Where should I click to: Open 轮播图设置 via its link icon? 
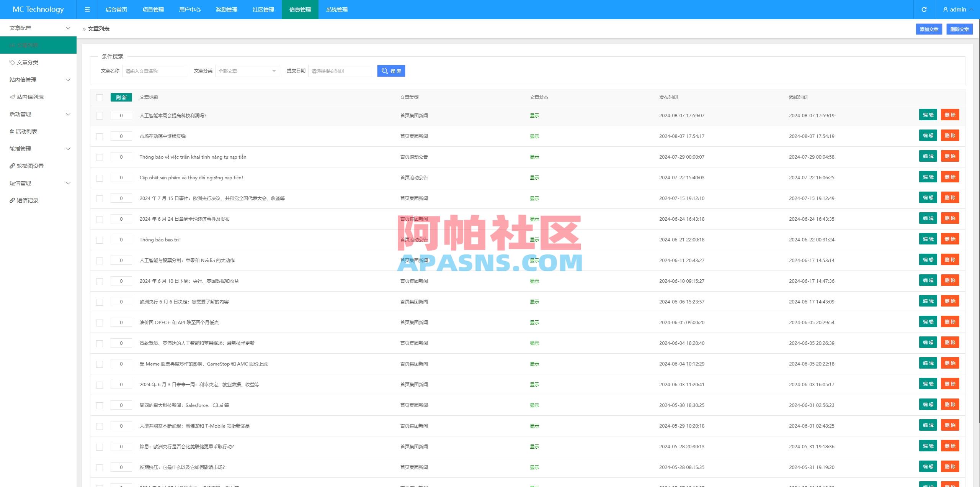pos(11,166)
